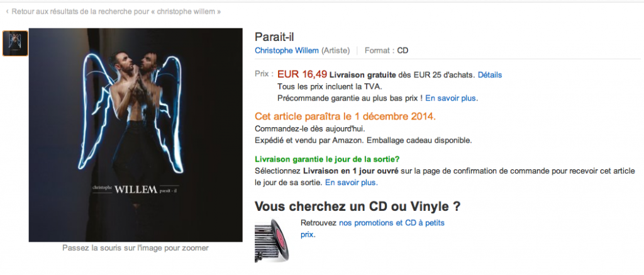Screen dimensions: 644x275
Task: Open the Christophe Willem artist page
Action: coord(287,50)
